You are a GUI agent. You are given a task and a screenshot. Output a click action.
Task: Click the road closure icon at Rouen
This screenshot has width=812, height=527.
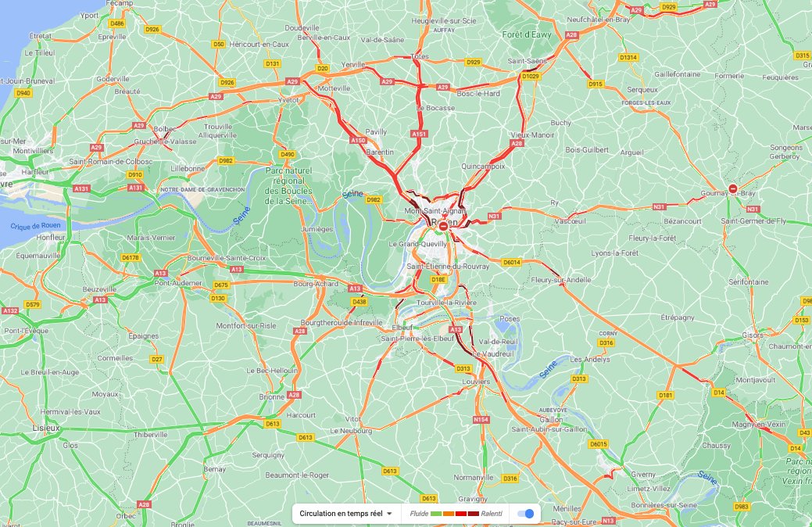(x=443, y=227)
